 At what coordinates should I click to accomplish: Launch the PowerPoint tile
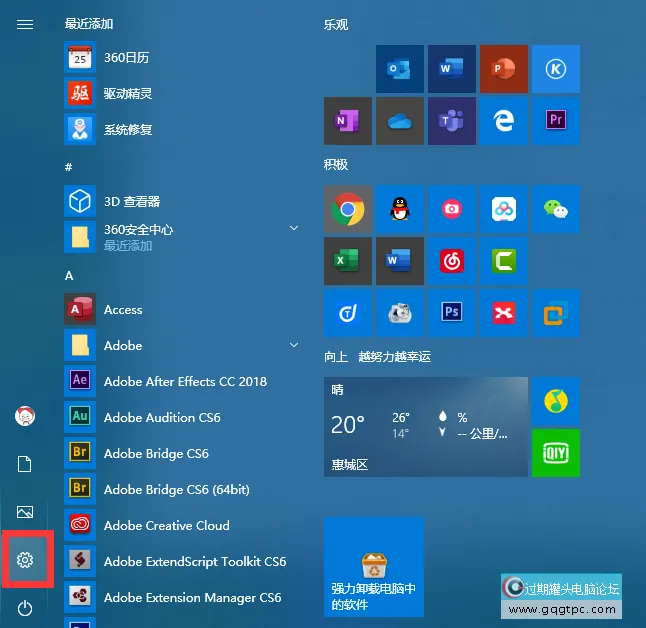click(503, 69)
